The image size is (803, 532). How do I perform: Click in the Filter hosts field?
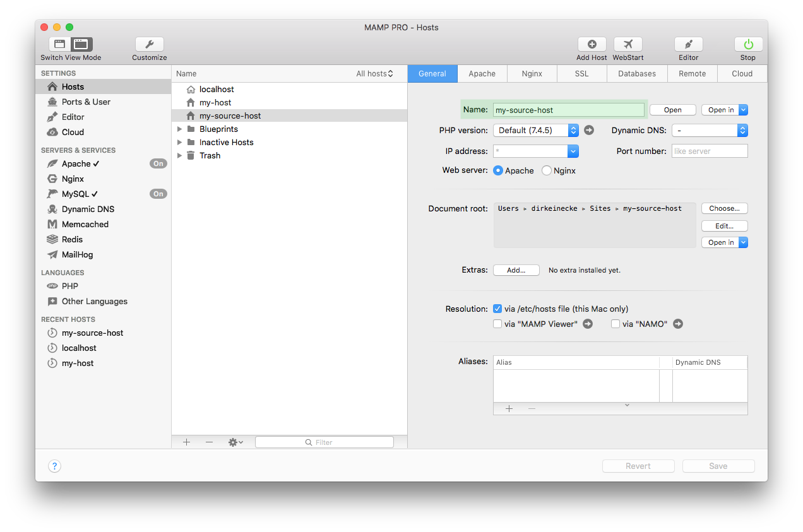click(324, 442)
